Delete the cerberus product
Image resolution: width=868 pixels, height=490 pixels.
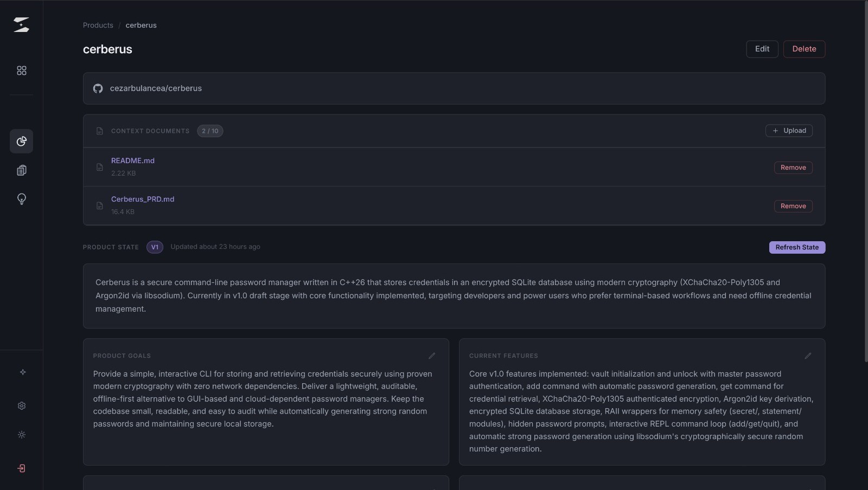pyautogui.click(x=804, y=49)
